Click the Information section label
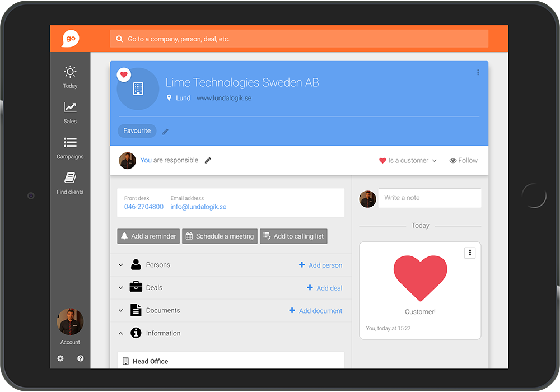Image resolution: width=560 pixels, height=392 pixels. pyautogui.click(x=163, y=333)
